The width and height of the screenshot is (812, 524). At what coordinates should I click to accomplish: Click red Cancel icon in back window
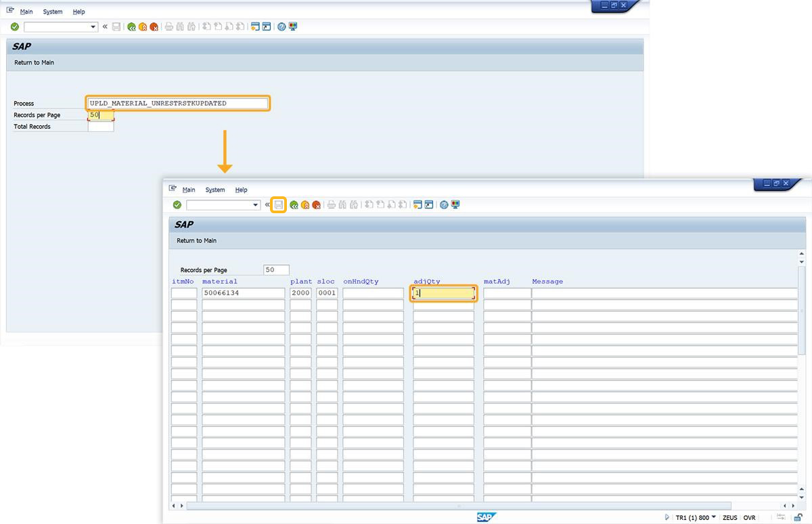(x=154, y=26)
